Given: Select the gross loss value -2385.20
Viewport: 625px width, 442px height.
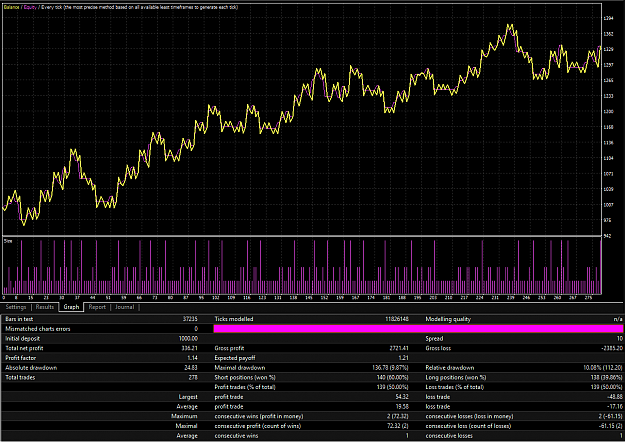Looking at the screenshot, I should 612,348.
